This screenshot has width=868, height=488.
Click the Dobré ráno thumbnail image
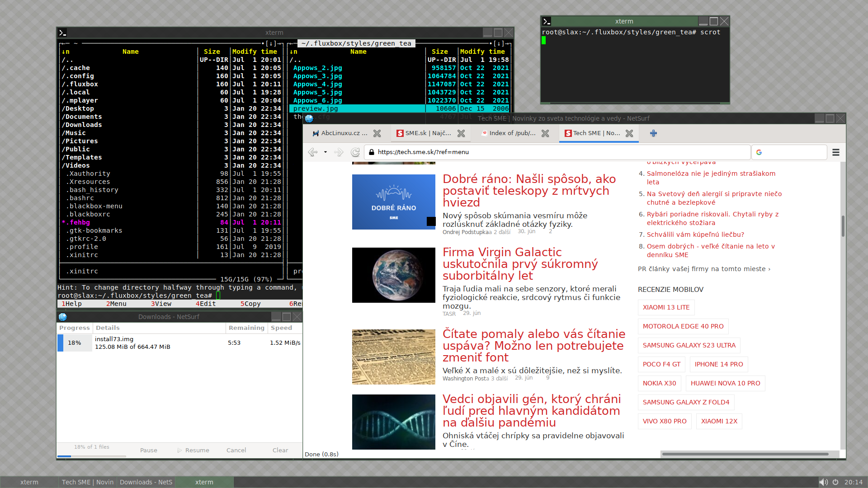coord(394,202)
